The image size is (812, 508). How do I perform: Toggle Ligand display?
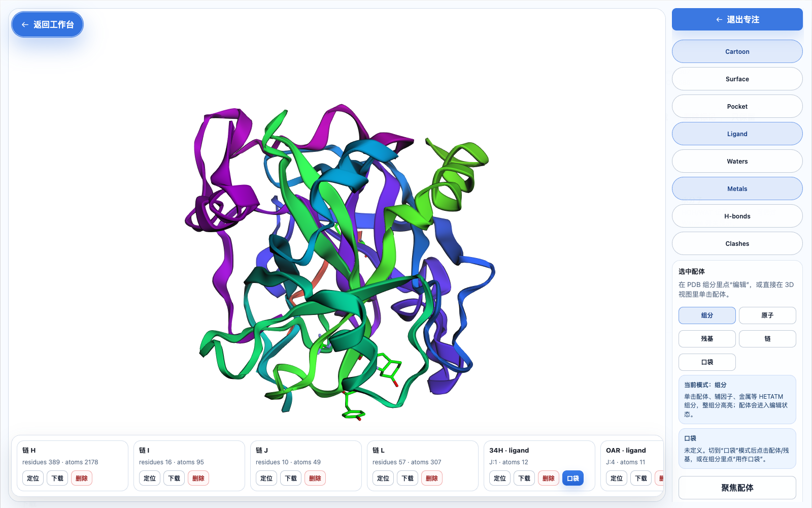(737, 134)
